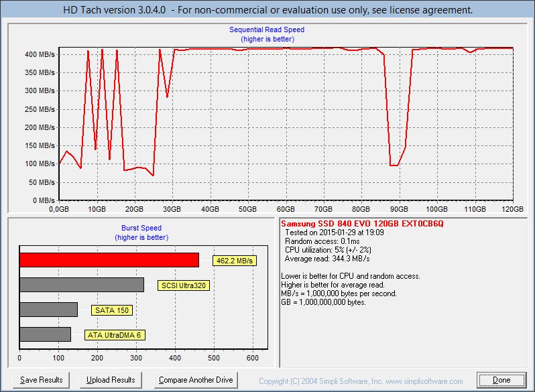This screenshot has width=535, height=392.
Task: Click the 'Tested on 2015-01-29' line
Action: (x=335, y=233)
